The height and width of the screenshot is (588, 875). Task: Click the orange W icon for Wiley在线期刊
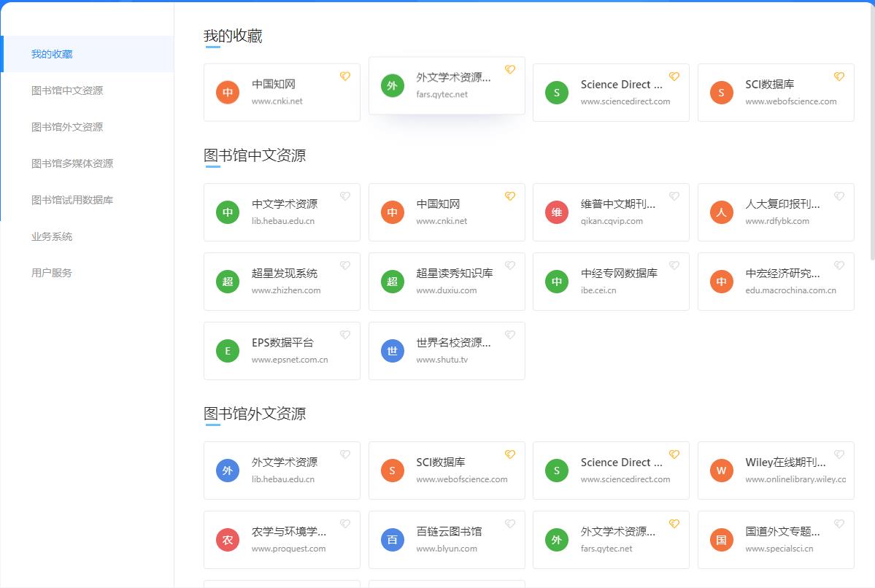tap(721, 471)
